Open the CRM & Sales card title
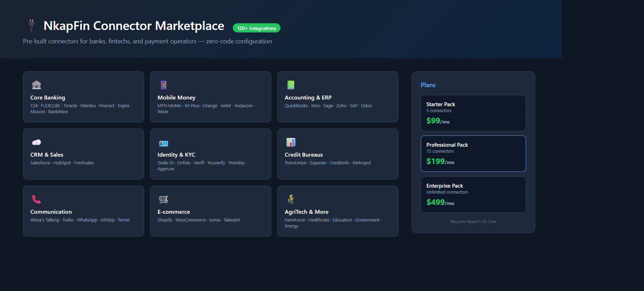Image resolution: width=644 pixels, height=291 pixels. pos(47,155)
